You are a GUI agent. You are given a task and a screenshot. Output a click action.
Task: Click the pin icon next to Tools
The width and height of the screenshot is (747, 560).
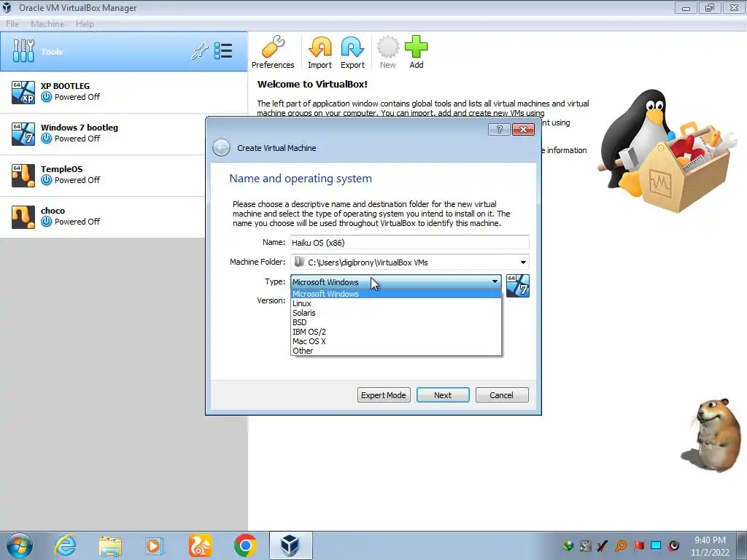click(x=200, y=51)
